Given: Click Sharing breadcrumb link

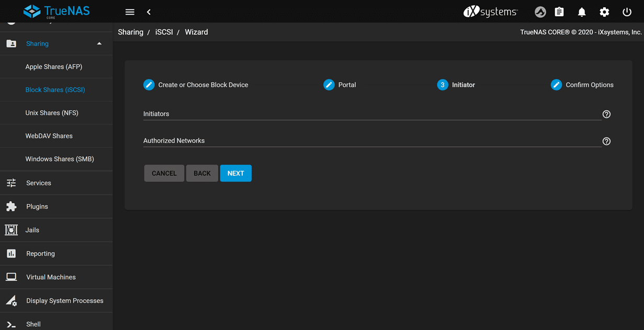Looking at the screenshot, I should [x=131, y=32].
